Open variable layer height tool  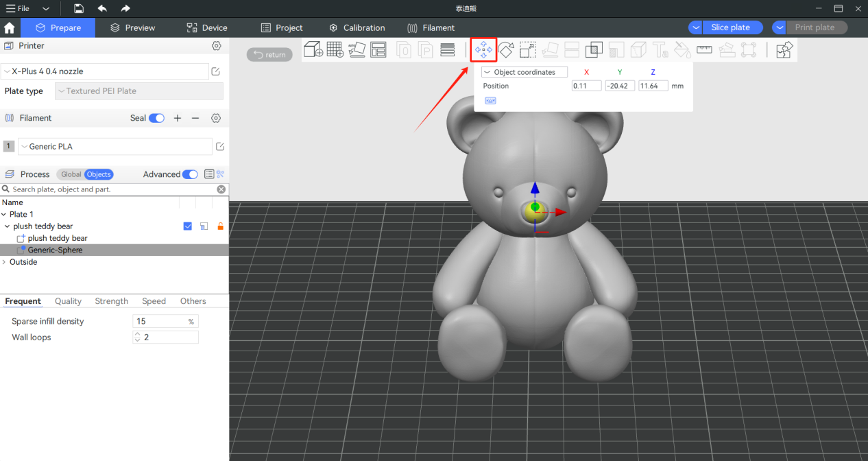[448, 49]
